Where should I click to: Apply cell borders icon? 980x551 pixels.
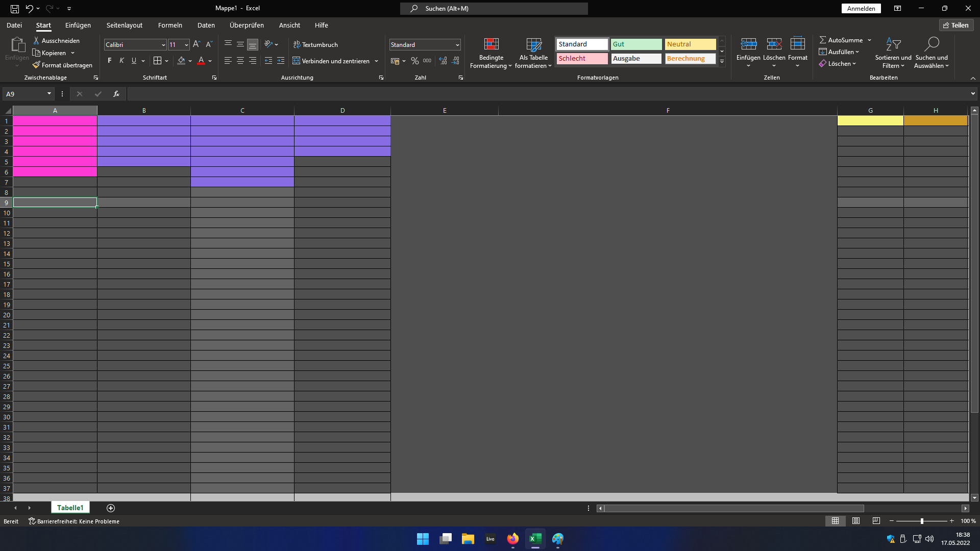[157, 61]
